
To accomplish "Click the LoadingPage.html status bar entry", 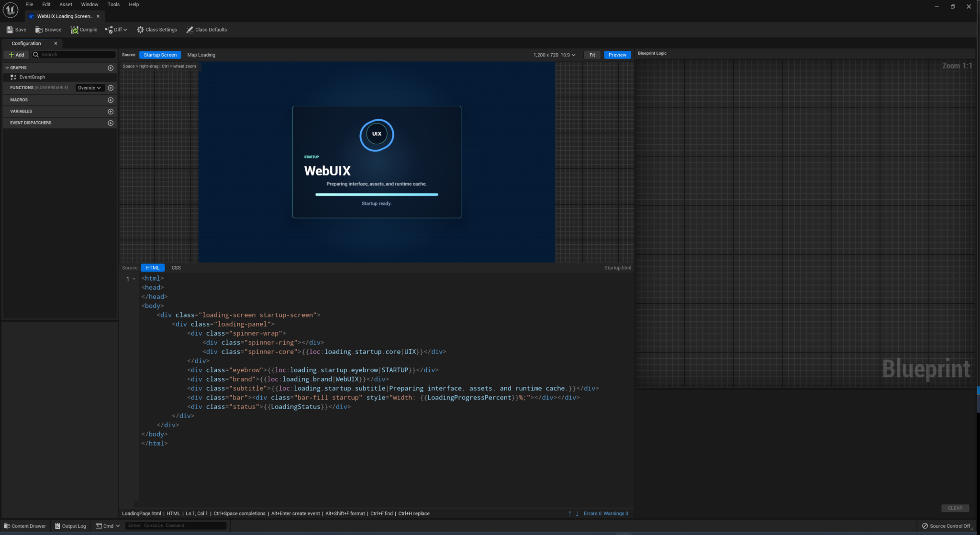I will click(141, 513).
